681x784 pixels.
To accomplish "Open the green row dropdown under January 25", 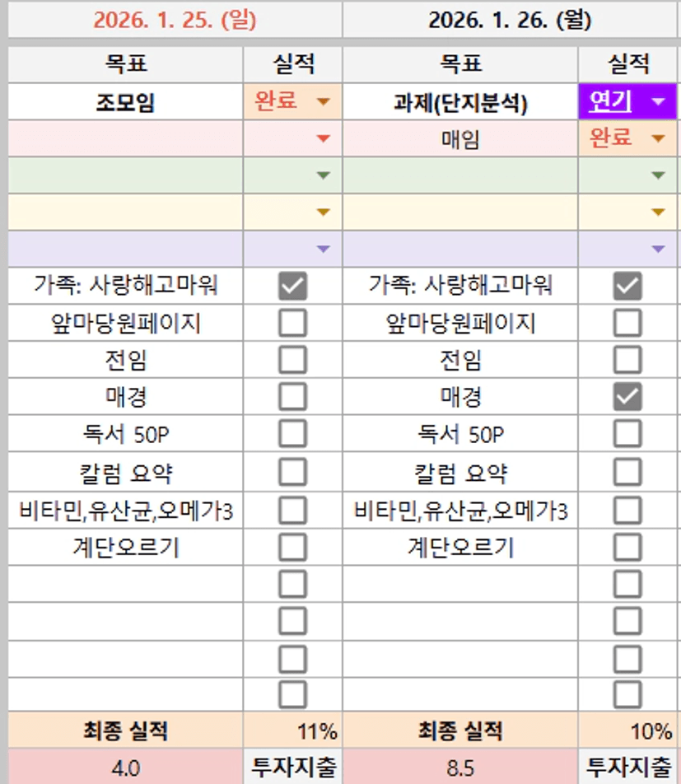I will (x=323, y=175).
